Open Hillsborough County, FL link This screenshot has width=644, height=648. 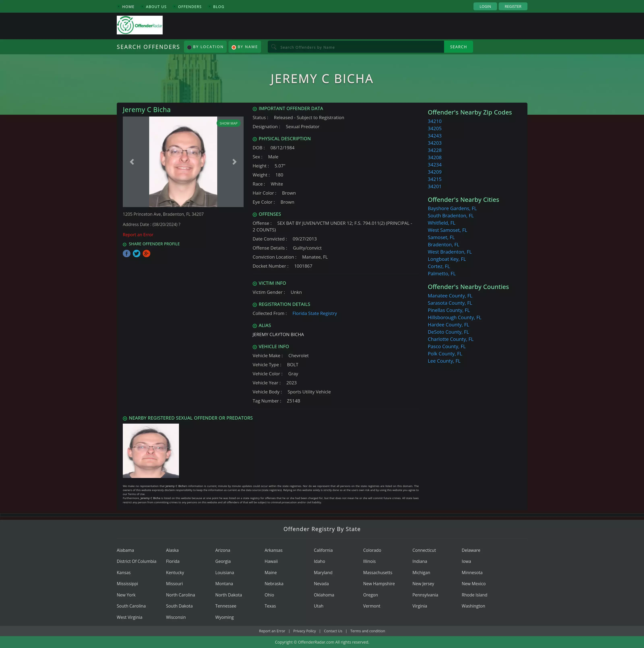454,318
